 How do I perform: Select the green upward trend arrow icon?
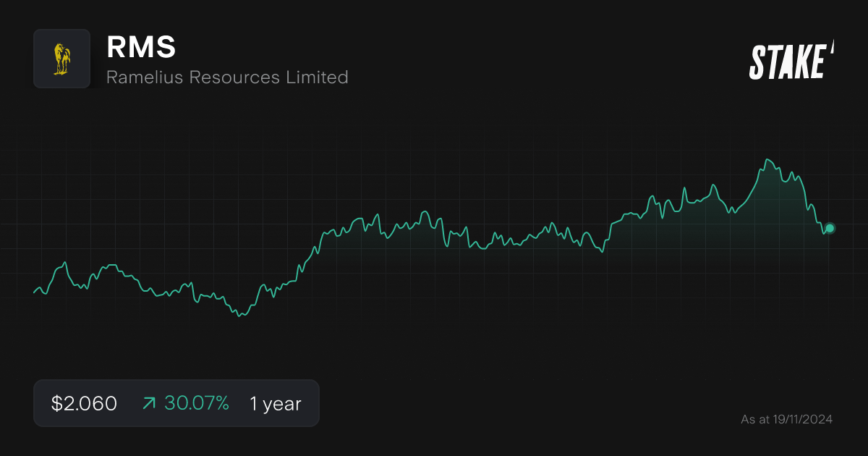click(148, 403)
